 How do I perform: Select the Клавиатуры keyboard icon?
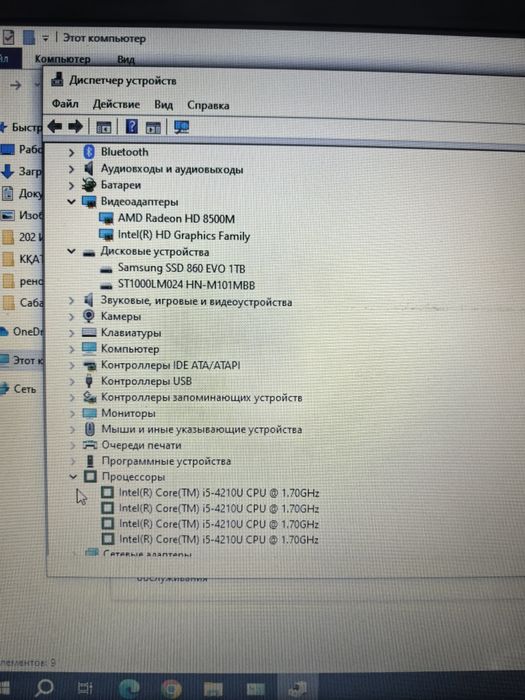tap(89, 333)
